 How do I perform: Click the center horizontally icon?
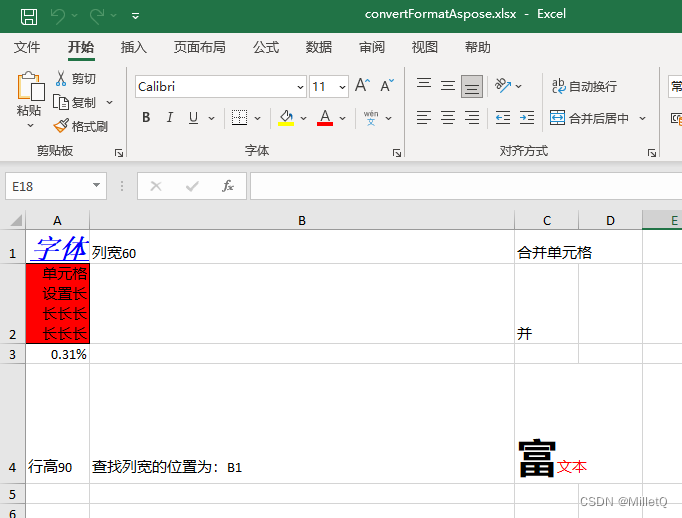coord(448,117)
